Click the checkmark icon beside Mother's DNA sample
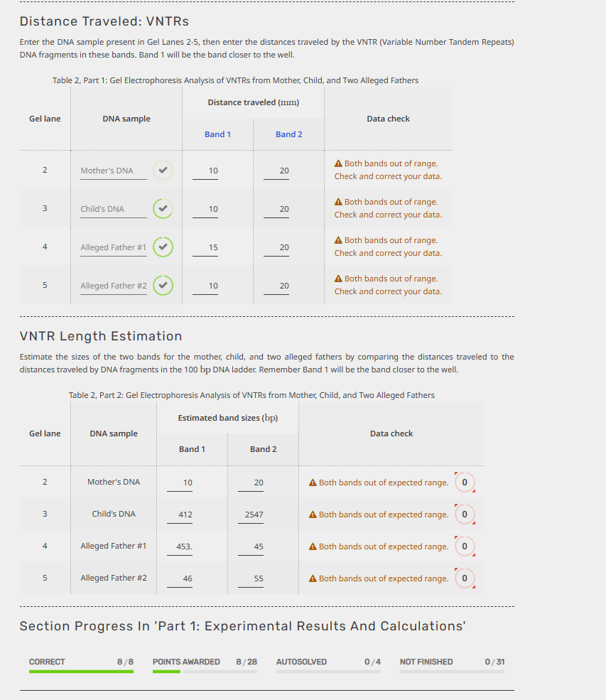 point(163,170)
